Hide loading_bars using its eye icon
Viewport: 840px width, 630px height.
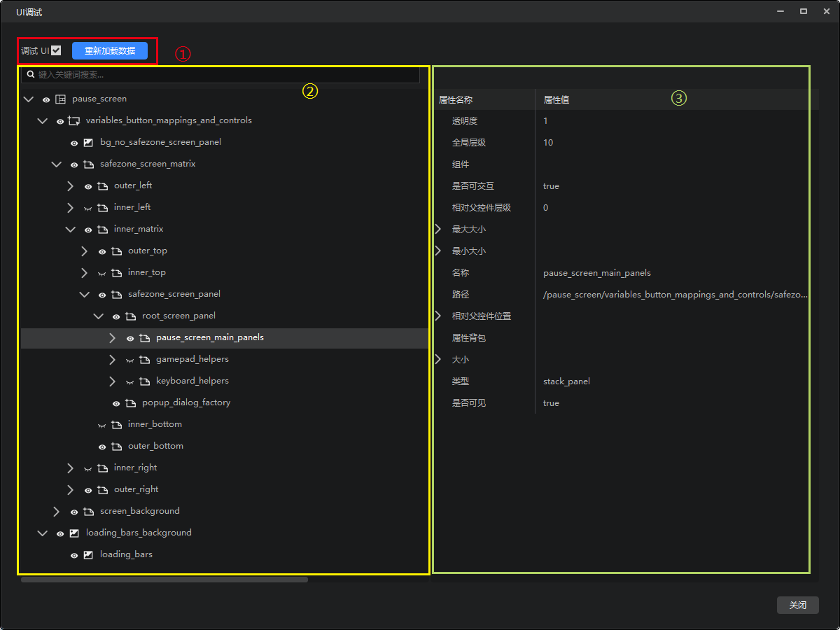[x=74, y=556]
